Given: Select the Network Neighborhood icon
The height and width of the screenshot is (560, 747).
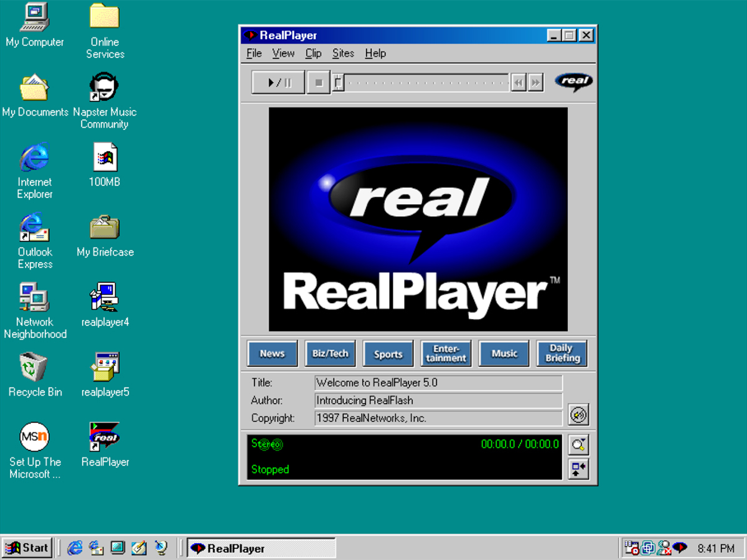Looking at the screenshot, I should (x=35, y=311).
